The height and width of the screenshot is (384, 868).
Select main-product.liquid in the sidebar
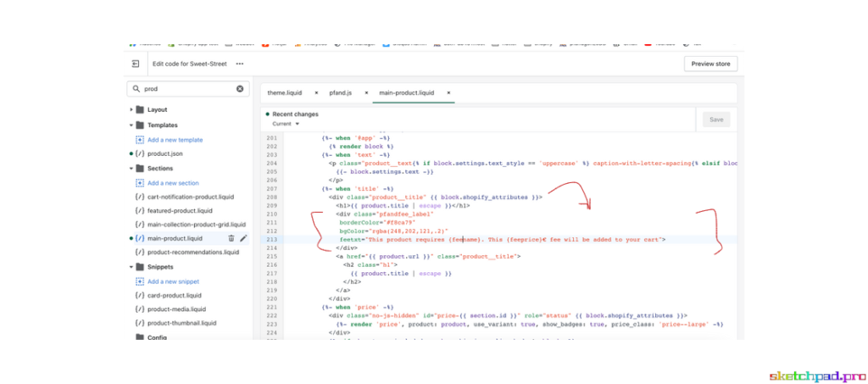pyautogui.click(x=175, y=238)
